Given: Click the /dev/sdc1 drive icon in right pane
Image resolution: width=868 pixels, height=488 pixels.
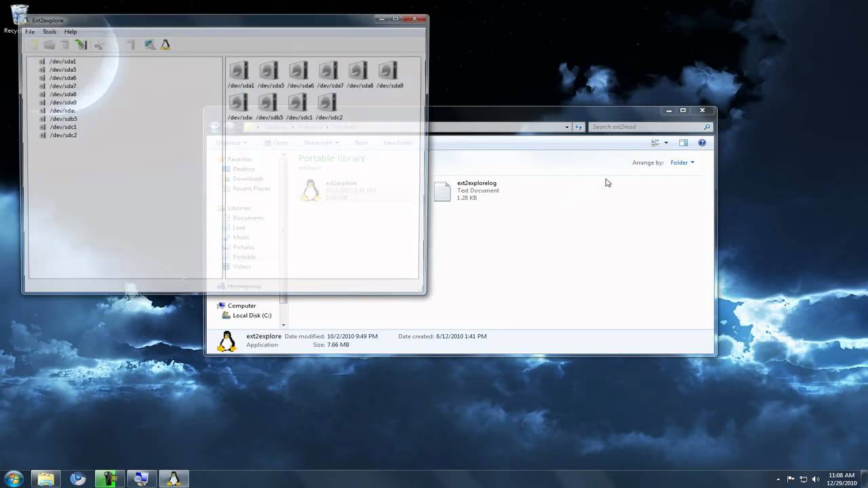Looking at the screenshot, I should (298, 102).
